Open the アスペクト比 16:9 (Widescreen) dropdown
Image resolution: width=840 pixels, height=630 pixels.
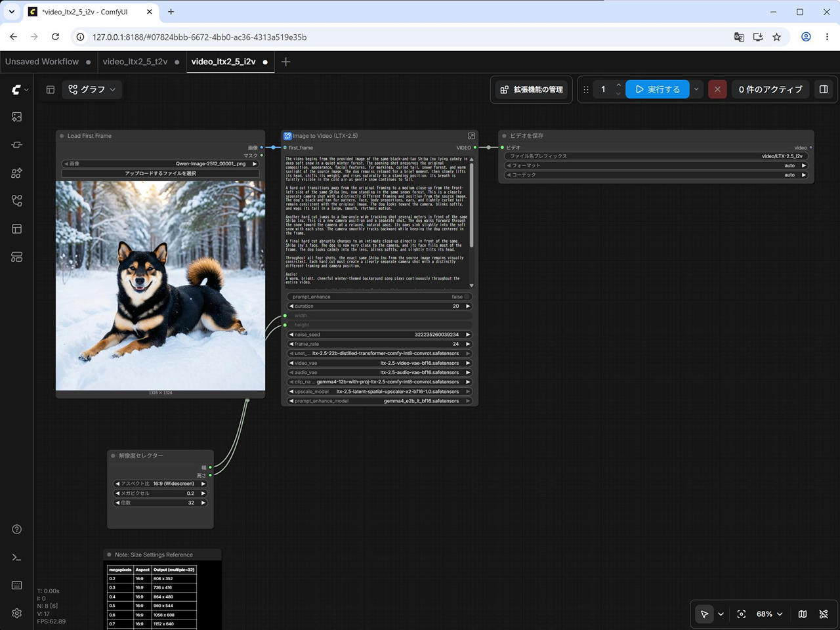161,484
